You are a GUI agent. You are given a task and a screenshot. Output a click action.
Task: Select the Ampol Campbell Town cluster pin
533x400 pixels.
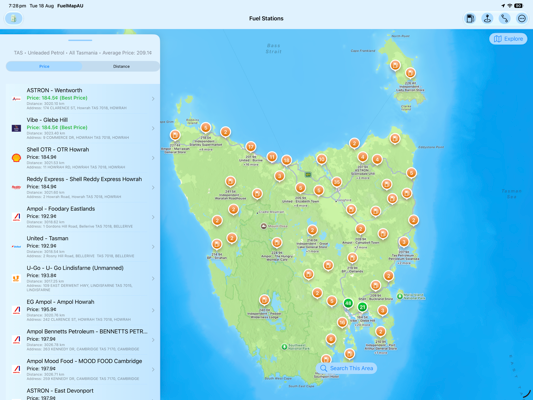(x=360, y=229)
